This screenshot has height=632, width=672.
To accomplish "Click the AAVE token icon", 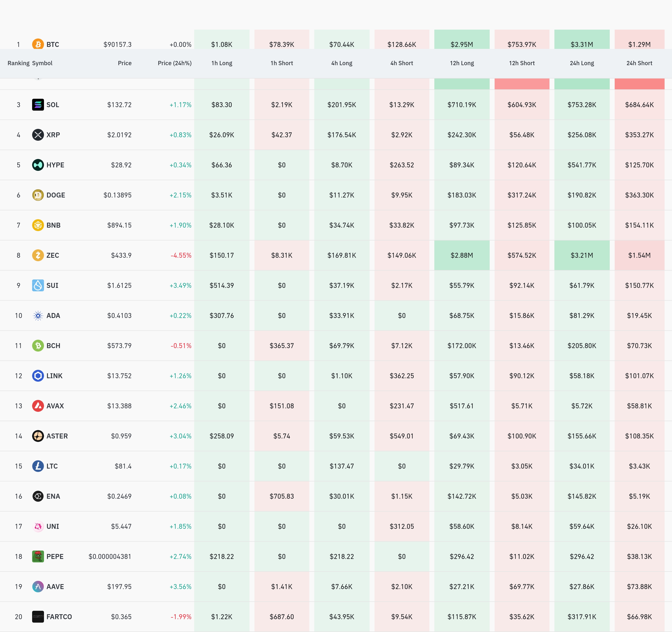I will pyautogui.click(x=38, y=586).
